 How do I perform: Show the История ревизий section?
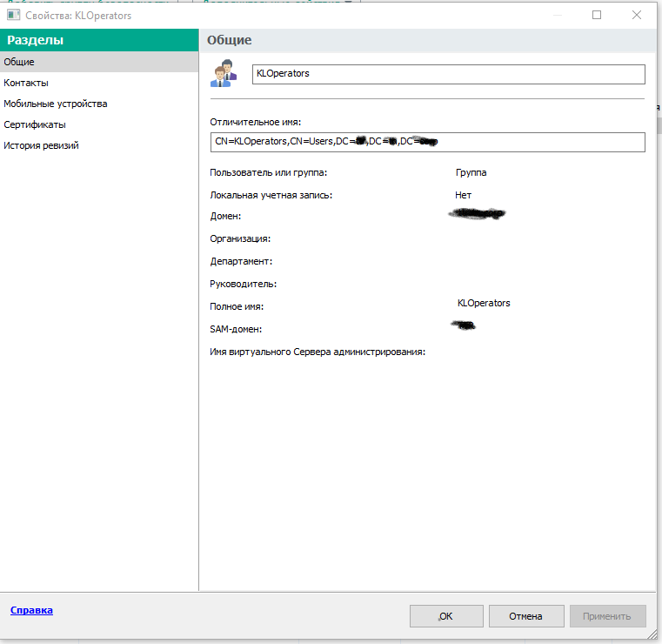(x=99, y=145)
